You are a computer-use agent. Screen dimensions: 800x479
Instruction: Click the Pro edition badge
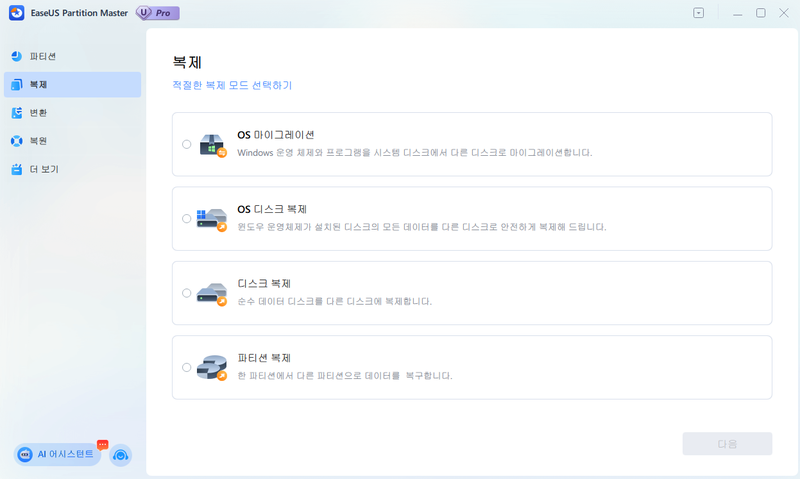(159, 13)
